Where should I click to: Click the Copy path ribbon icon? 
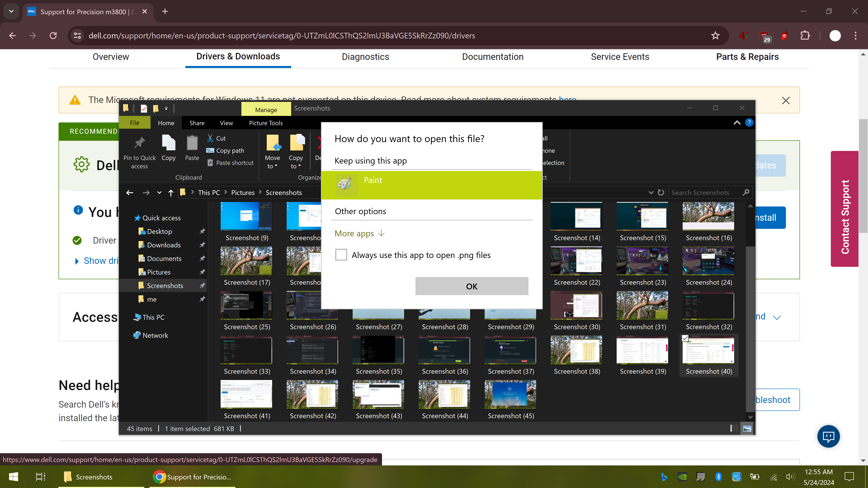click(210, 150)
